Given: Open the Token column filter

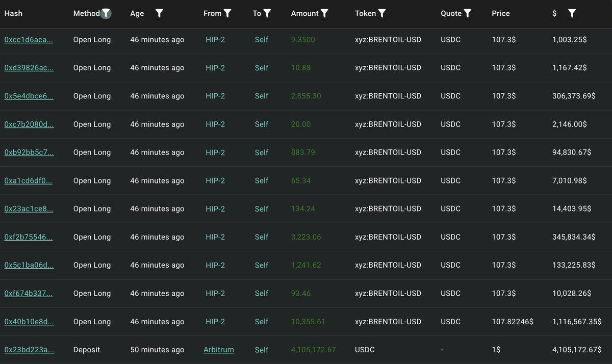Looking at the screenshot, I should coord(382,14).
